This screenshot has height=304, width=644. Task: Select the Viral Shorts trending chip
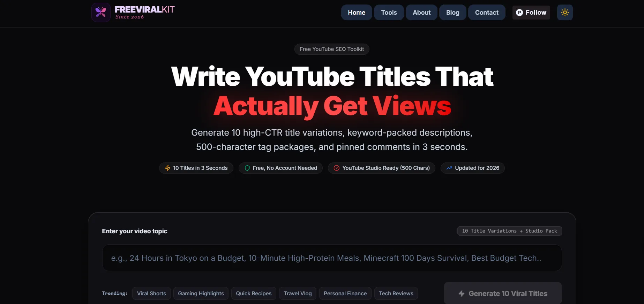pos(151,294)
